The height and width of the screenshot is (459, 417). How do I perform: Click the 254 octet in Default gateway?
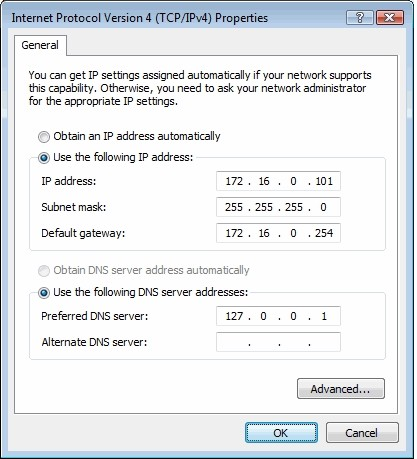[x=324, y=233]
